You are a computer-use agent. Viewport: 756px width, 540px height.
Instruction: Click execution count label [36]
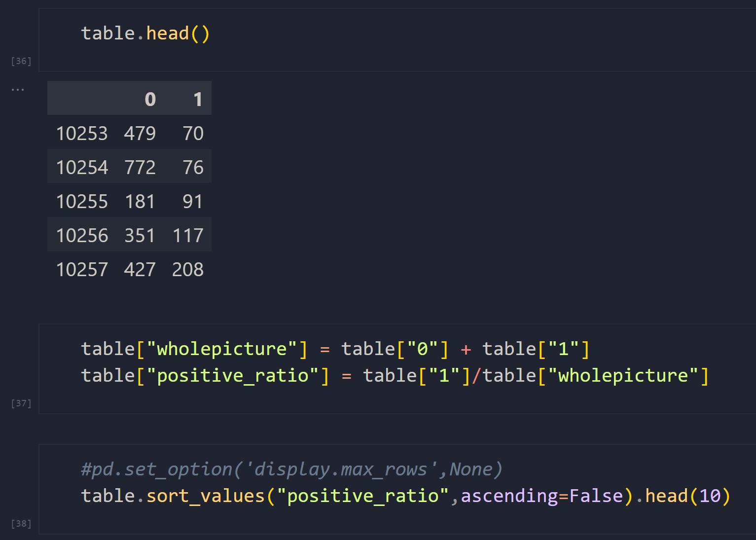click(x=21, y=61)
